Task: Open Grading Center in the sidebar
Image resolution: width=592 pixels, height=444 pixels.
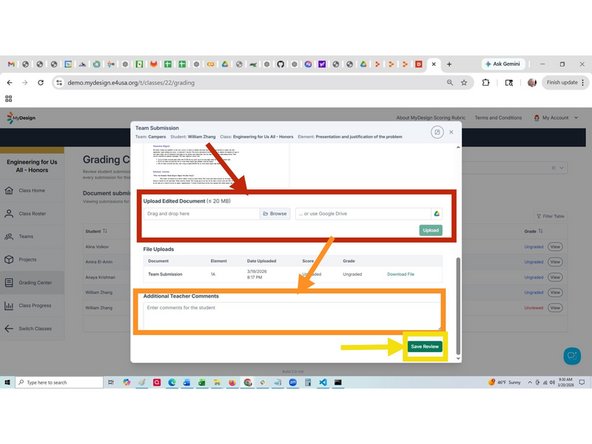Action: (x=32, y=282)
